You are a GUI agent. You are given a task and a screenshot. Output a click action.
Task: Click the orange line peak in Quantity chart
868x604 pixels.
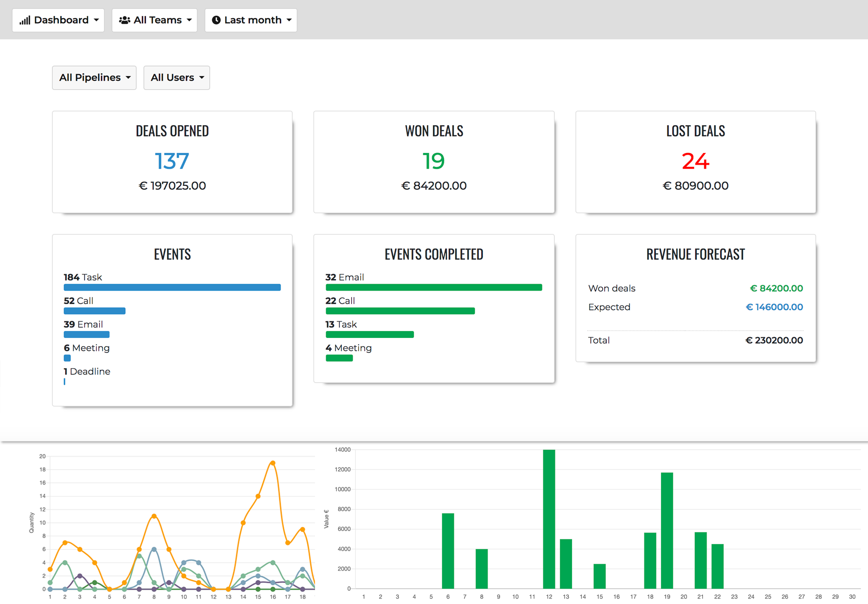(x=272, y=462)
